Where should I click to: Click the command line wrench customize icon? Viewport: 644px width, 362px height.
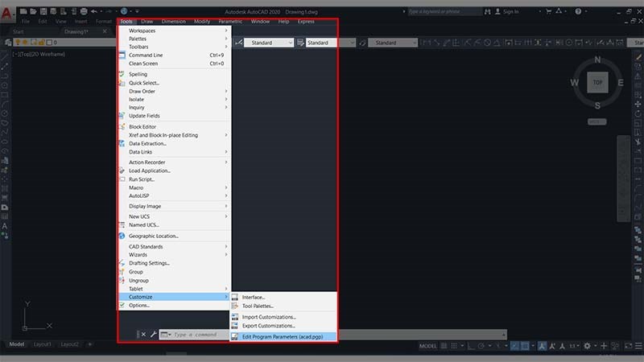click(153, 334)
